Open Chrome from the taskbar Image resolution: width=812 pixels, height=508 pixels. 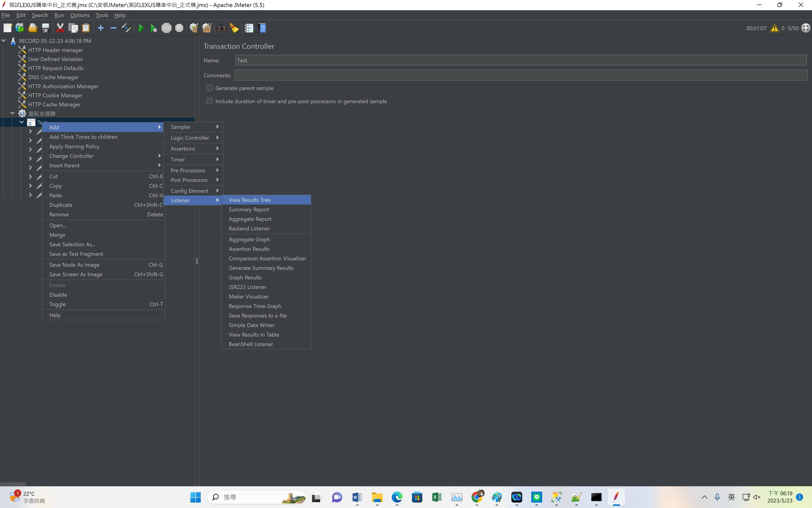click(x=477, y=497)
